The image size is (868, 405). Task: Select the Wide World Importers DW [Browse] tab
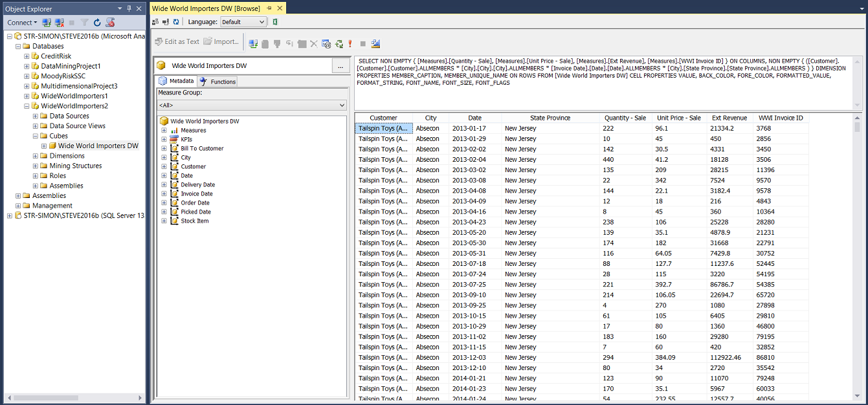(x=206, y=8)
